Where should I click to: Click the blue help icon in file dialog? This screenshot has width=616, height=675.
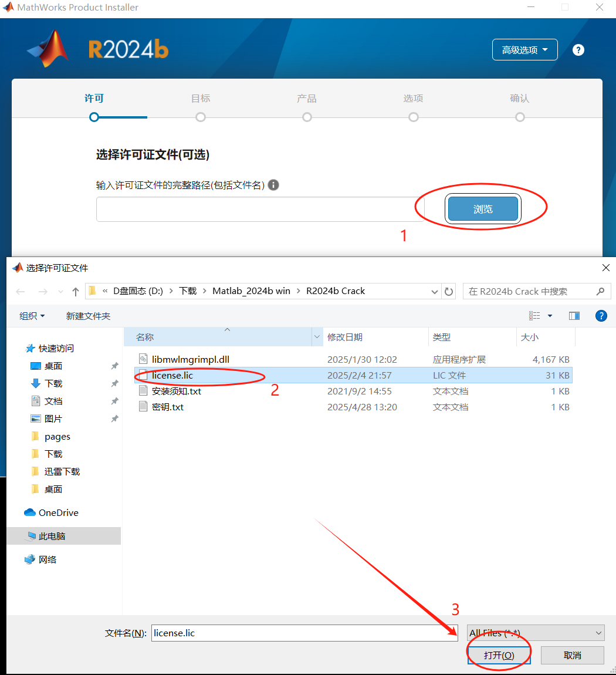[x=601, y=316]
